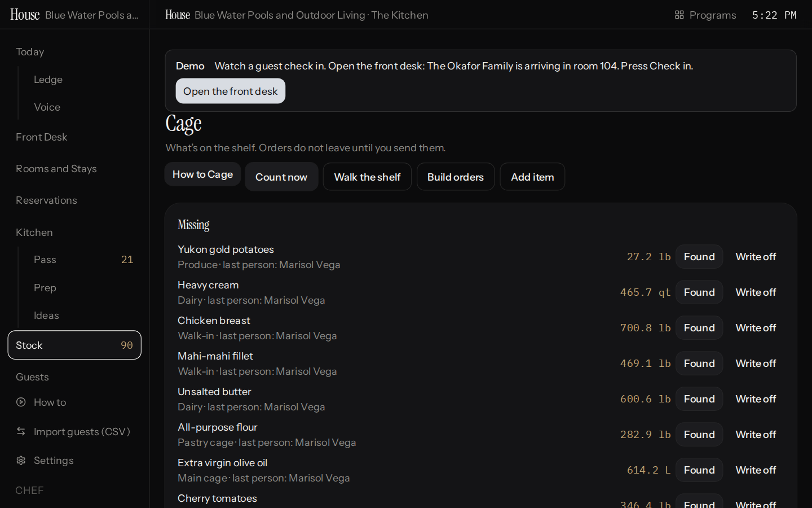Mark Yukon gold potatoes as Found
This screenshot has width=812, height=508.
pos(699,257)
